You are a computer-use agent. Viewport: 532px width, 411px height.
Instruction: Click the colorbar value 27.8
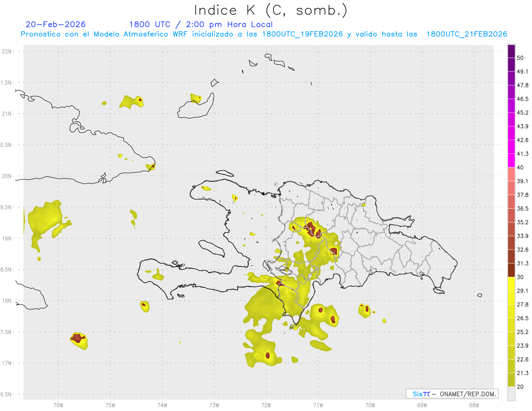point(523,305)
